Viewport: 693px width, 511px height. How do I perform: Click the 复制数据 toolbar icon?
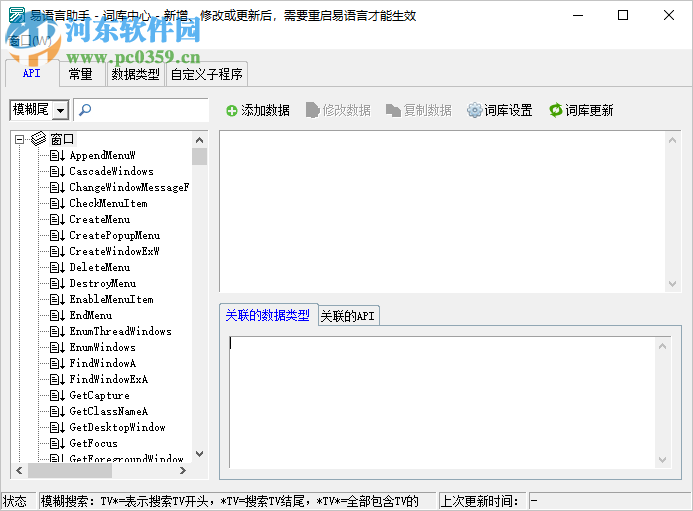[x=393, y=111]
